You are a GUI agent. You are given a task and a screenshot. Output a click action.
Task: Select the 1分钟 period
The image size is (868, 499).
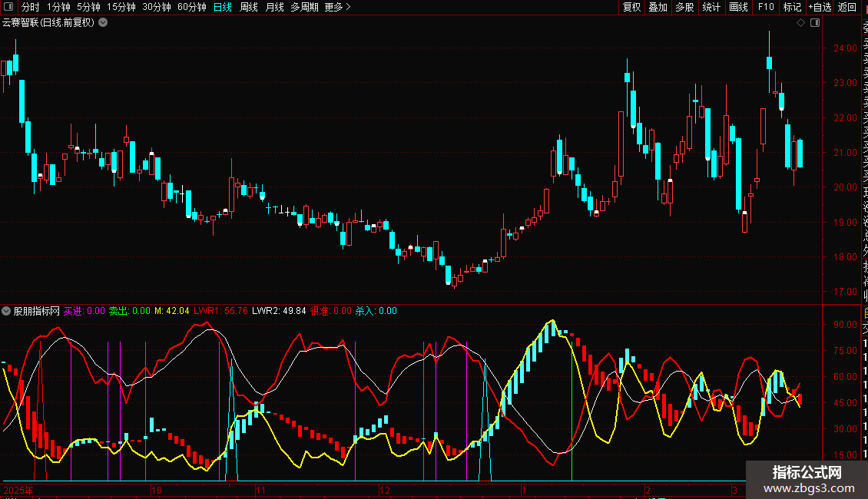click(58, 7)
